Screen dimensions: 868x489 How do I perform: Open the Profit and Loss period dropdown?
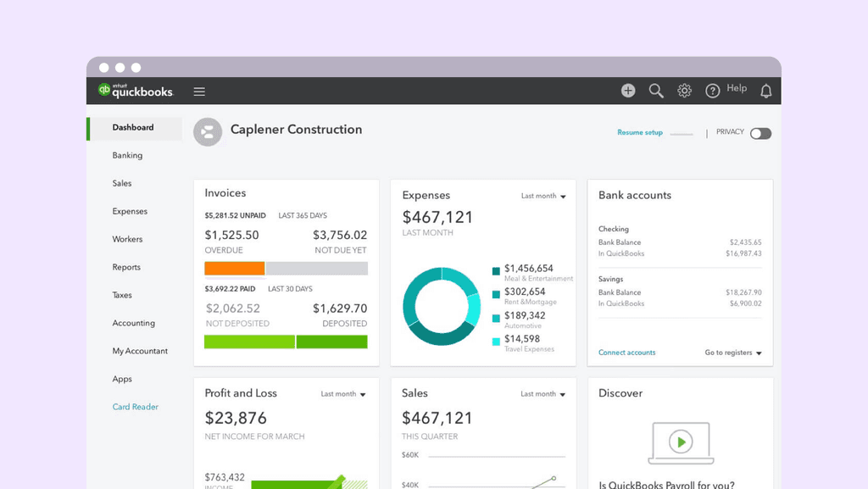point(343,394)
